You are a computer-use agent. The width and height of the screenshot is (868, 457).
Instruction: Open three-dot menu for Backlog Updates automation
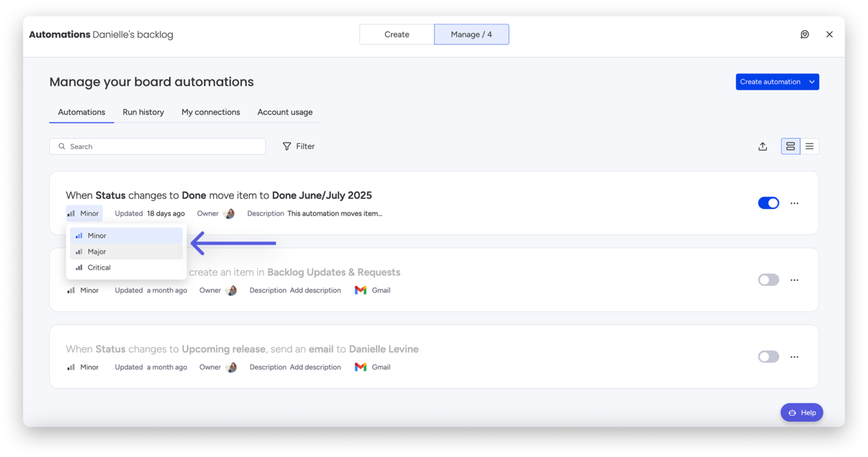click(x=794, y=280)
